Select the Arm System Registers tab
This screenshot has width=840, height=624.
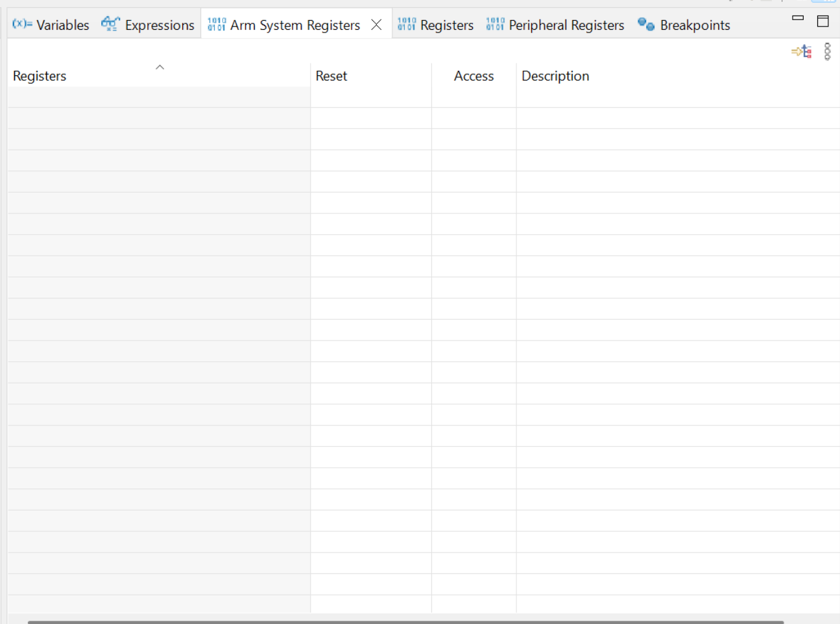(x=283, y=25)
